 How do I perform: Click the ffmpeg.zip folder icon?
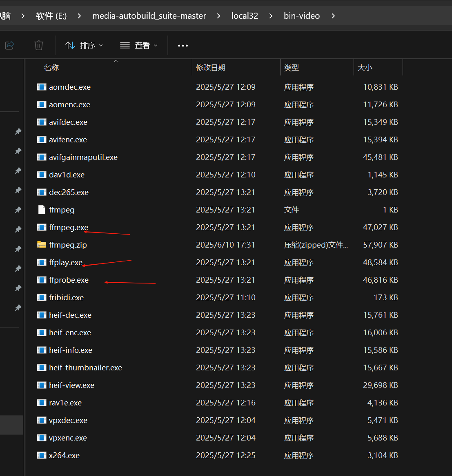tap(41, 245)
